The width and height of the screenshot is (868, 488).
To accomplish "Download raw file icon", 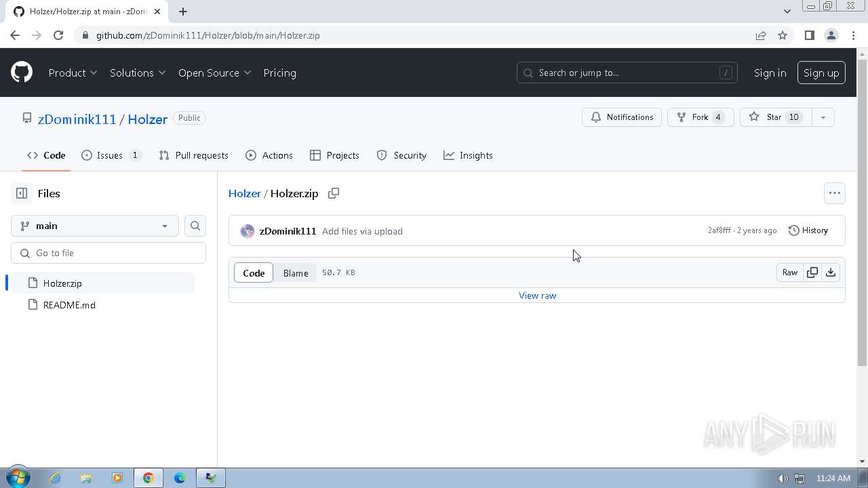I will [x=831, y=272].
